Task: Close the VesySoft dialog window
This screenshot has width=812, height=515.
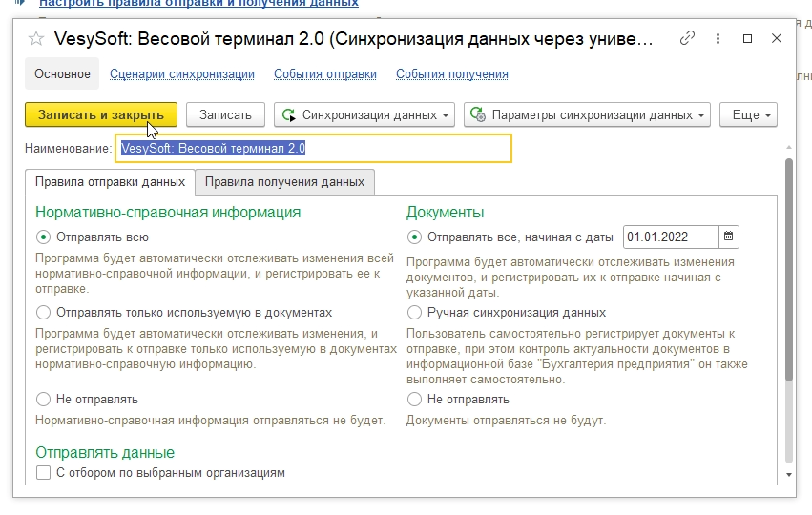Action: tap(777, 39)
